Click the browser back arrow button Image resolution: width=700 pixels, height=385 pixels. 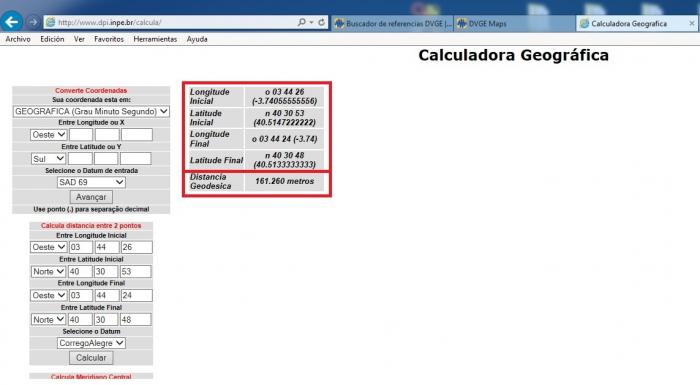[x=12, y=21]
